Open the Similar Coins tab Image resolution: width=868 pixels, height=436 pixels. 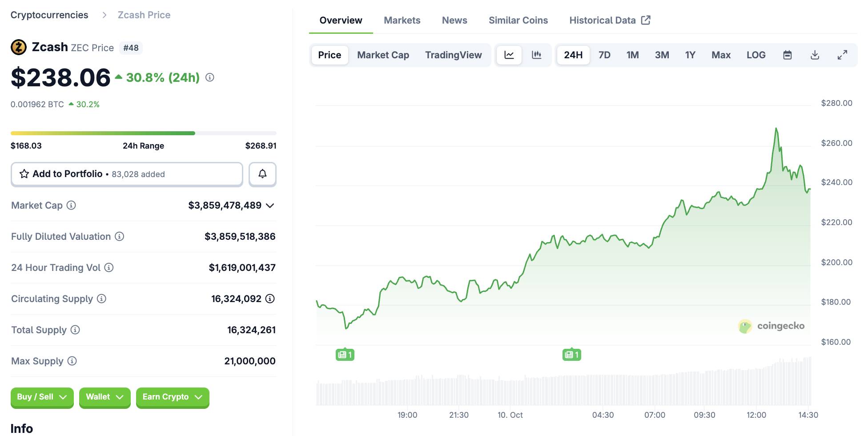[518, 20]
